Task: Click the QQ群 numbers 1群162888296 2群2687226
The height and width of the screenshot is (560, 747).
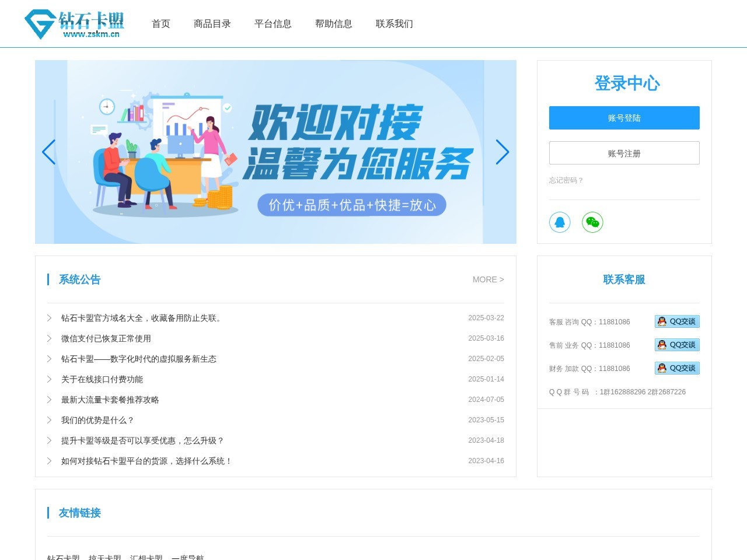Action: (643, 392)
